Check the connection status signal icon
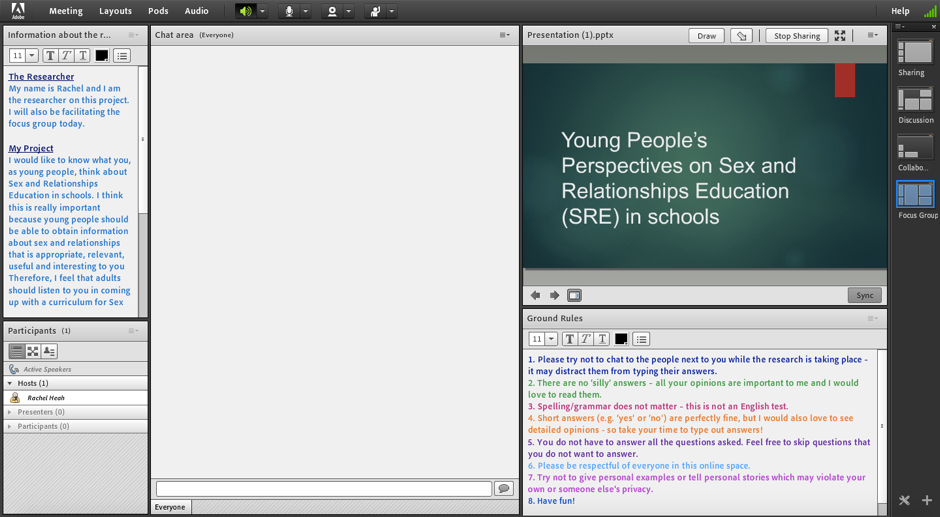 click(x=929, y=11)
